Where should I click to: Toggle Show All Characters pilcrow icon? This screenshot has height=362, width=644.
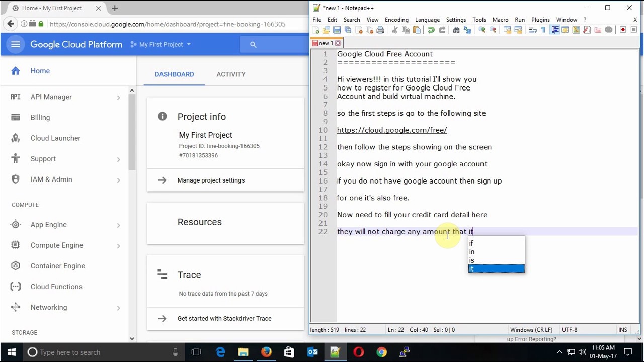[x=543, y=30]
